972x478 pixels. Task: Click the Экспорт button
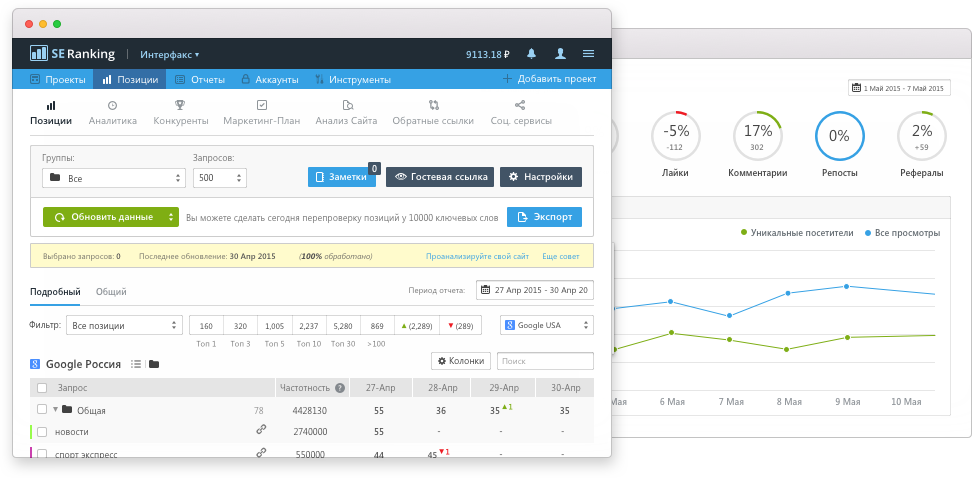coord(544,217)
